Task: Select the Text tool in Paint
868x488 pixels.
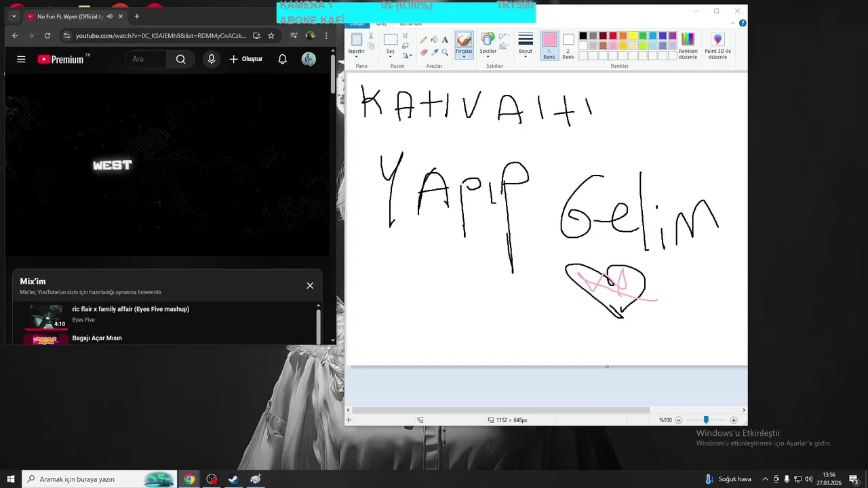Action: [445, 39]
